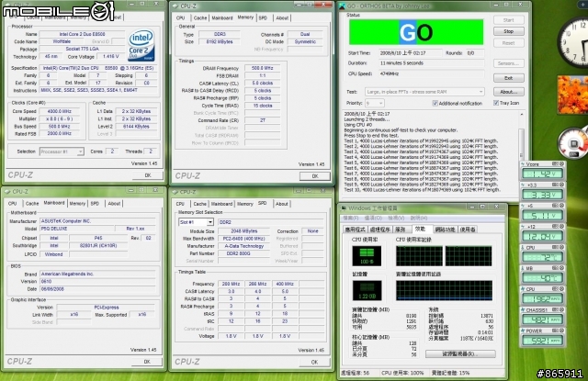
Task: Open settings of the MB temperature gadget
Action: [x=555, y=268]
